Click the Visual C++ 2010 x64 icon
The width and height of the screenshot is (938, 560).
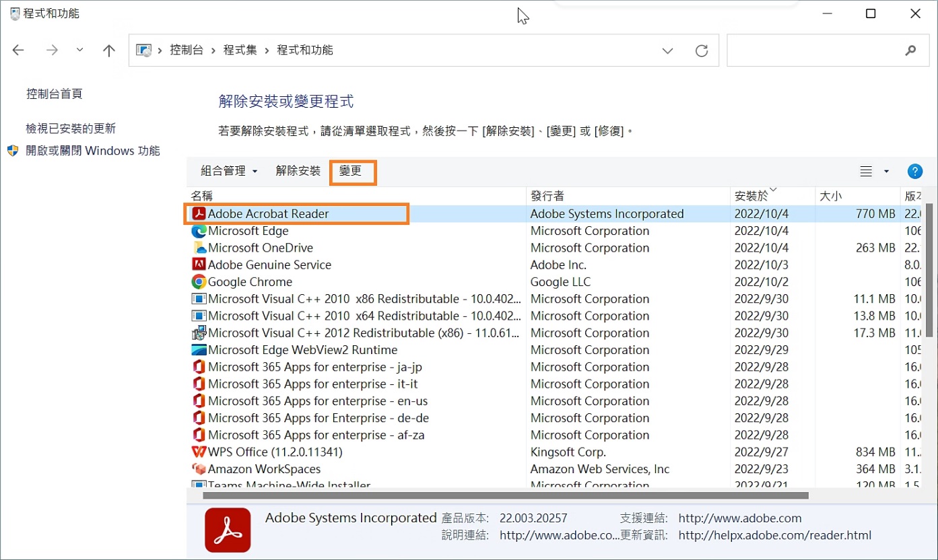[x=199, y=316]
